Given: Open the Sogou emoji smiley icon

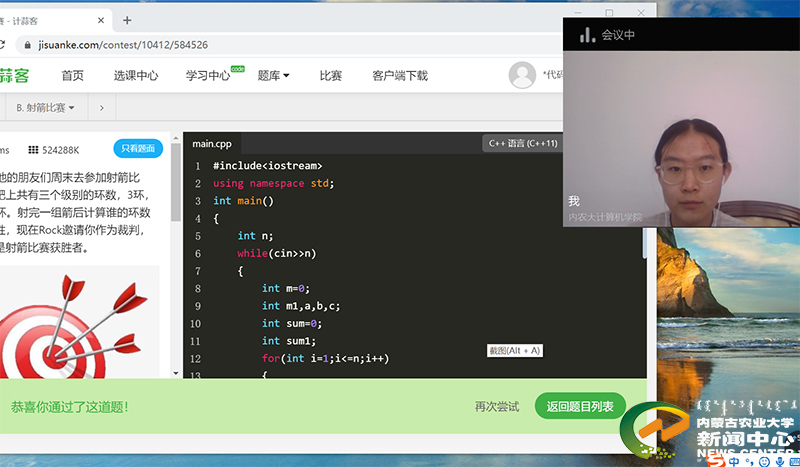Looking at the screenshot, I should (764, 462).
